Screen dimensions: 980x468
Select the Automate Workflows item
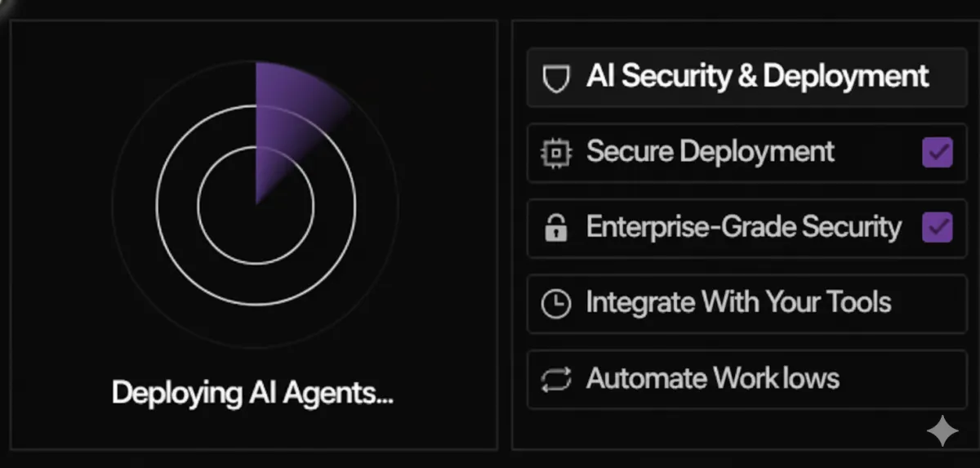(x=746, y=379)
